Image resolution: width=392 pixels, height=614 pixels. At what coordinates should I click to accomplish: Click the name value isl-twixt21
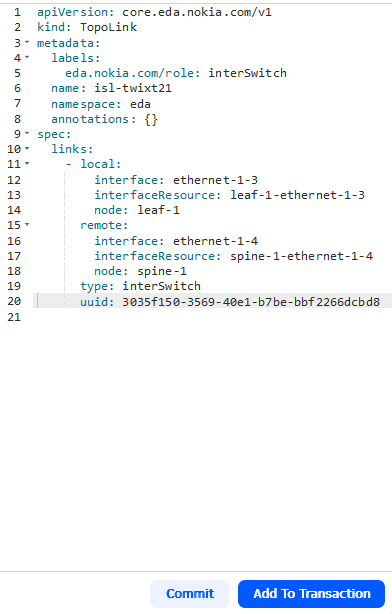point(133,88)
